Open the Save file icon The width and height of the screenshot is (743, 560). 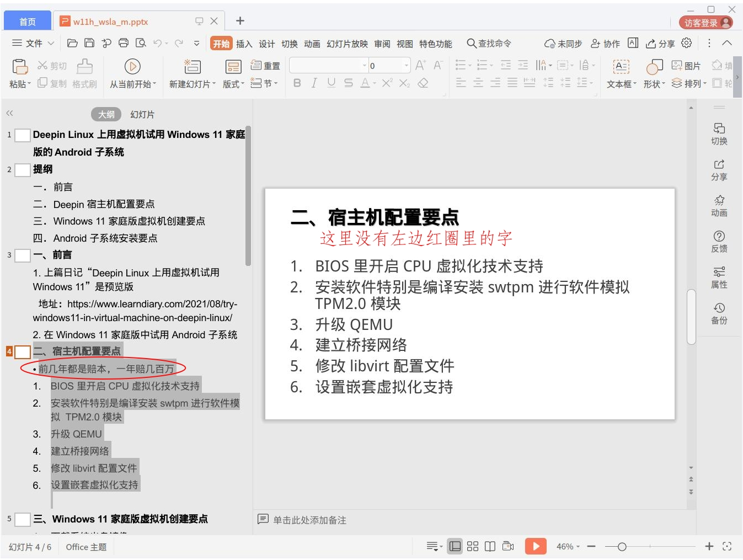(89, 43)
